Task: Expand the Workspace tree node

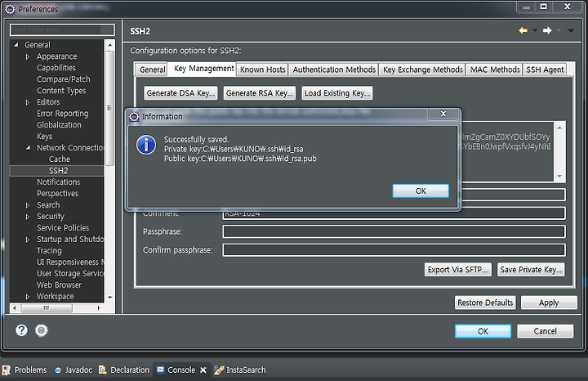Action: (x=28, y=297)
